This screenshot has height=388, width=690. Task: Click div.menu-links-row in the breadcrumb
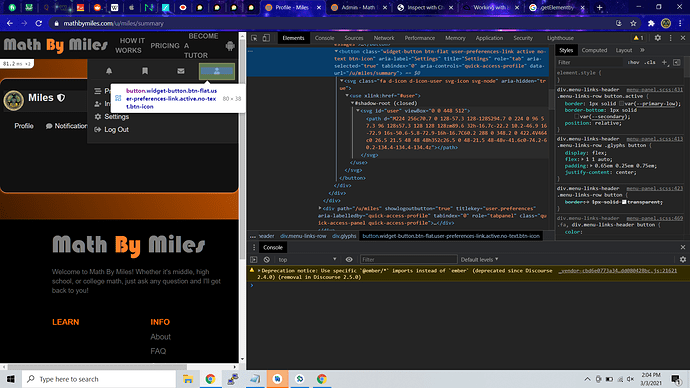click(303, 236)
